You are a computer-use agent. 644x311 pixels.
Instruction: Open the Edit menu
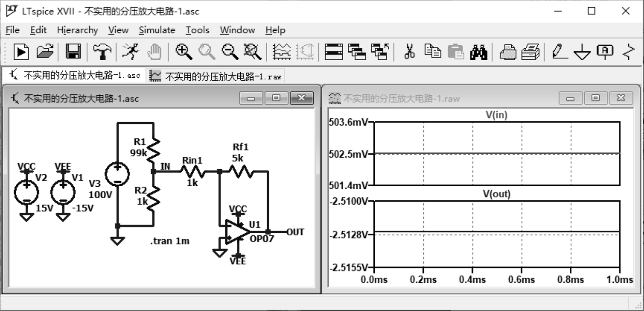[x=38, y=30]
